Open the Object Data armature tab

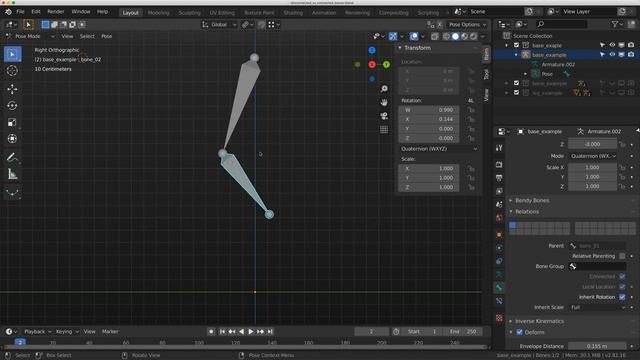(499, 274)
